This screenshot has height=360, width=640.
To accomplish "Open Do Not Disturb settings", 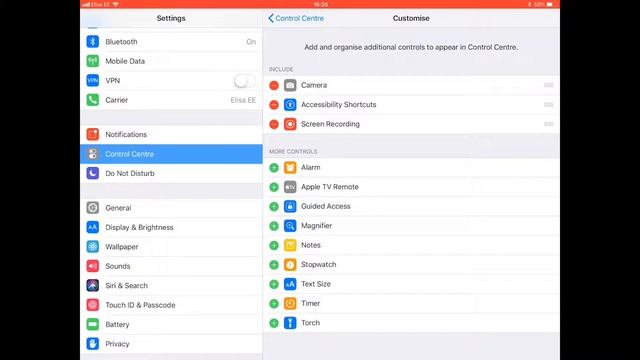I will click(171, 173).
